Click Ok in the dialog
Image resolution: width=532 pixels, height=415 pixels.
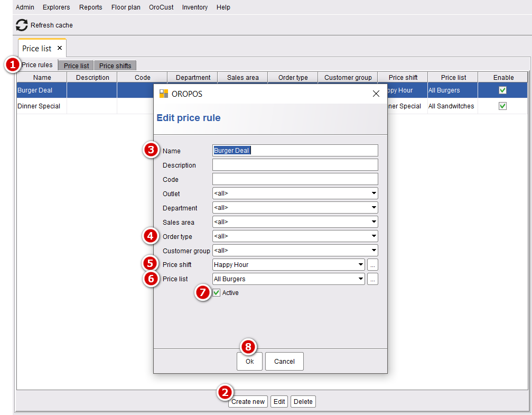pos(250,362)
